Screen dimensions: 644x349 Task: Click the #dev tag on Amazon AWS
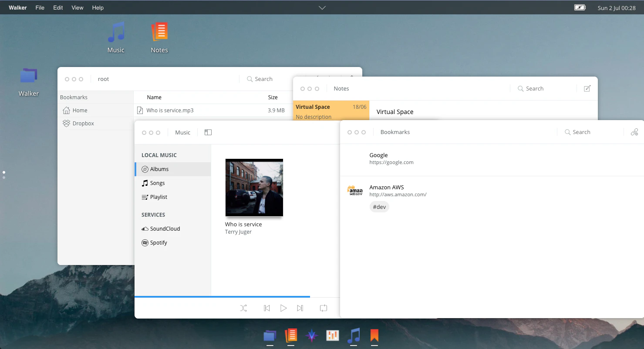coord(379,207)
